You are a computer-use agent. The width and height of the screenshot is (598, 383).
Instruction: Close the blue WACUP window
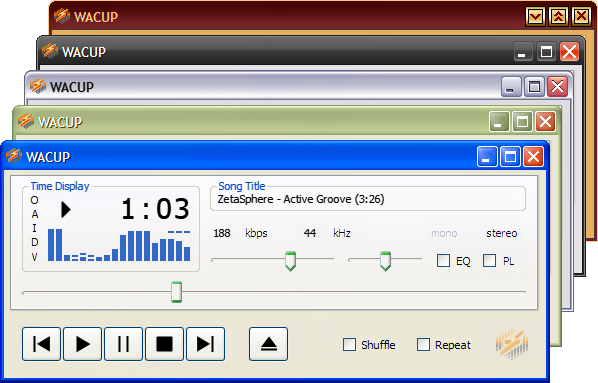click(x=533, y=157)
